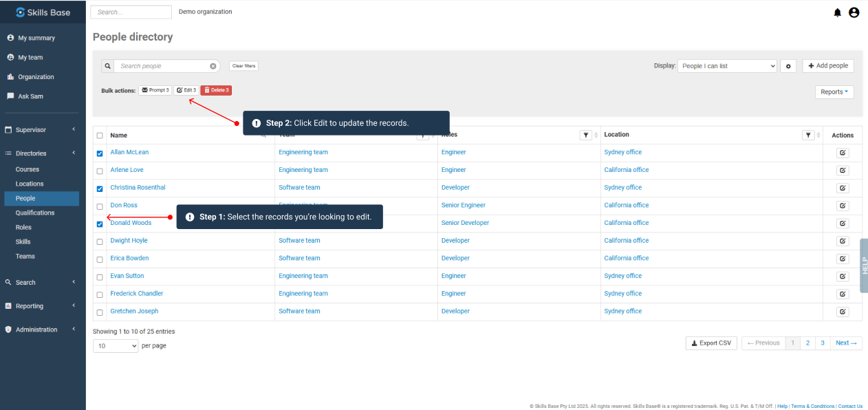Screen dimensions: 868x410
Task: Open the Display dropdown list
Action: [x=727, y=66]
